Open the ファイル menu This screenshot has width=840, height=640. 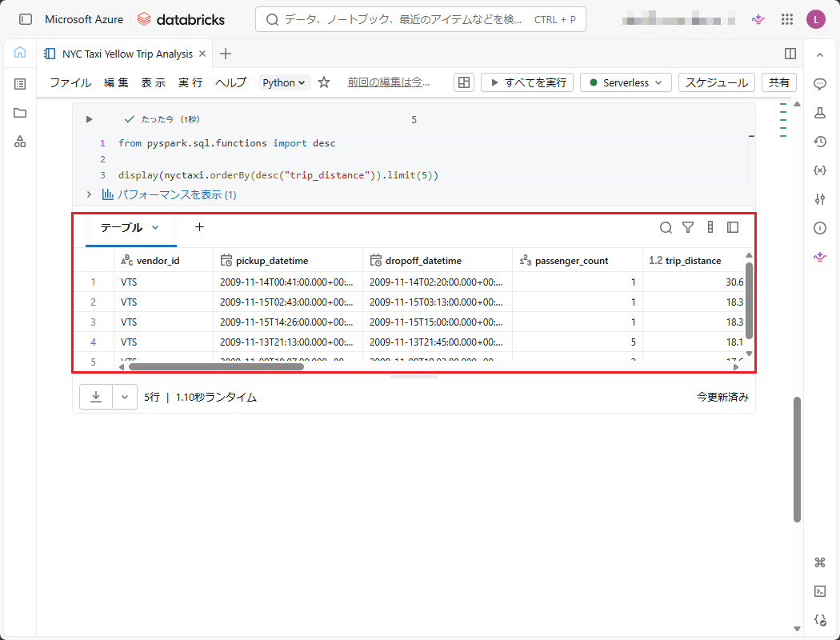[70, 82]
